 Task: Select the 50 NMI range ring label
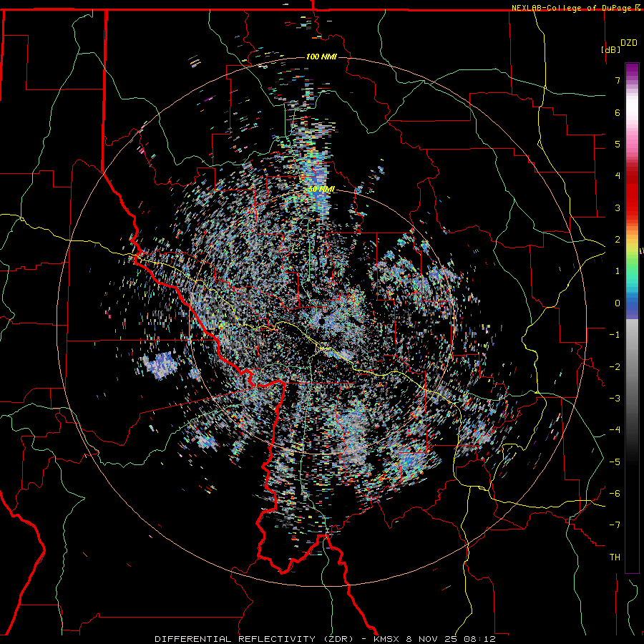click(321, 190)
